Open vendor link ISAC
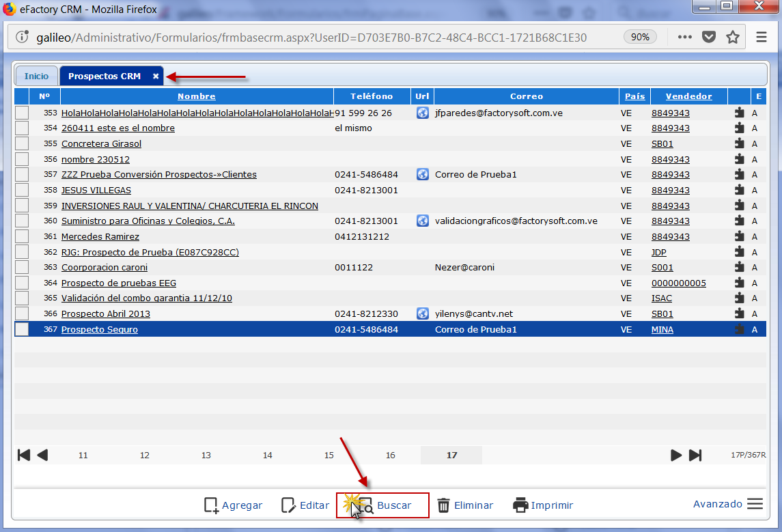Viewport: 782px width, 532px height. (x=662, y=298)
